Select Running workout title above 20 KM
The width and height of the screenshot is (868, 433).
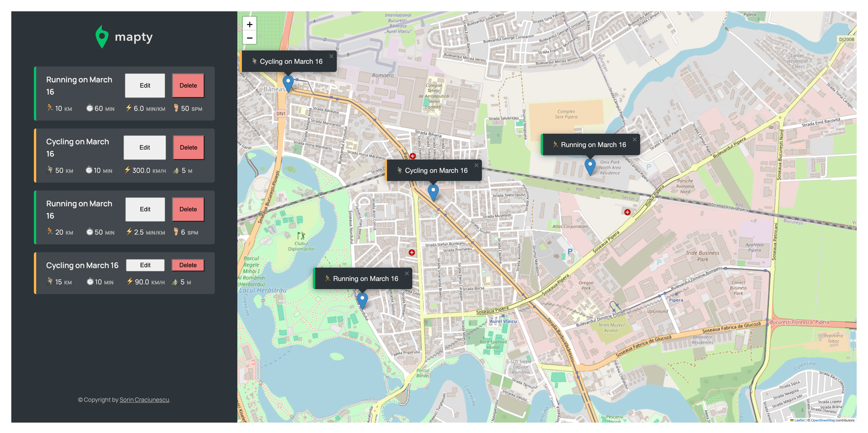pos(79,209)
